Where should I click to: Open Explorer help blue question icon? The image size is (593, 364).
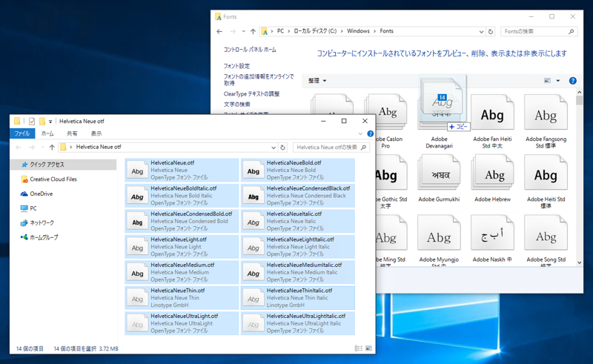click(370, 133)
